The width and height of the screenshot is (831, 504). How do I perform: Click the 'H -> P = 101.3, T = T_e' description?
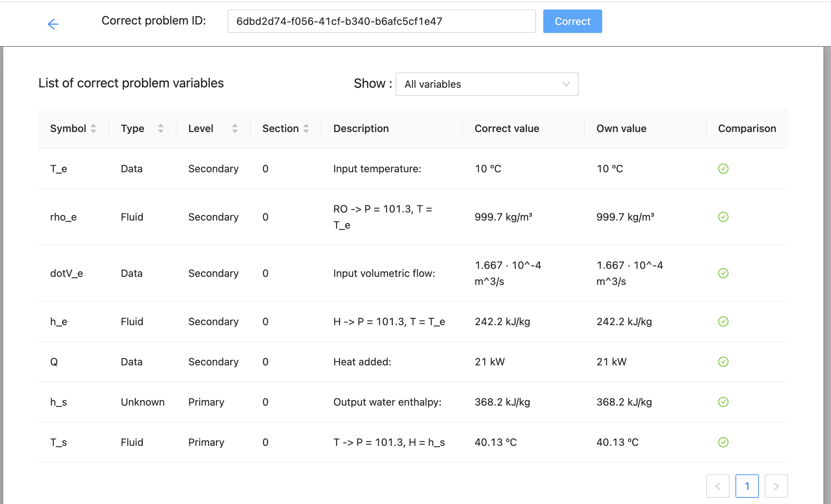coord(389,321)
